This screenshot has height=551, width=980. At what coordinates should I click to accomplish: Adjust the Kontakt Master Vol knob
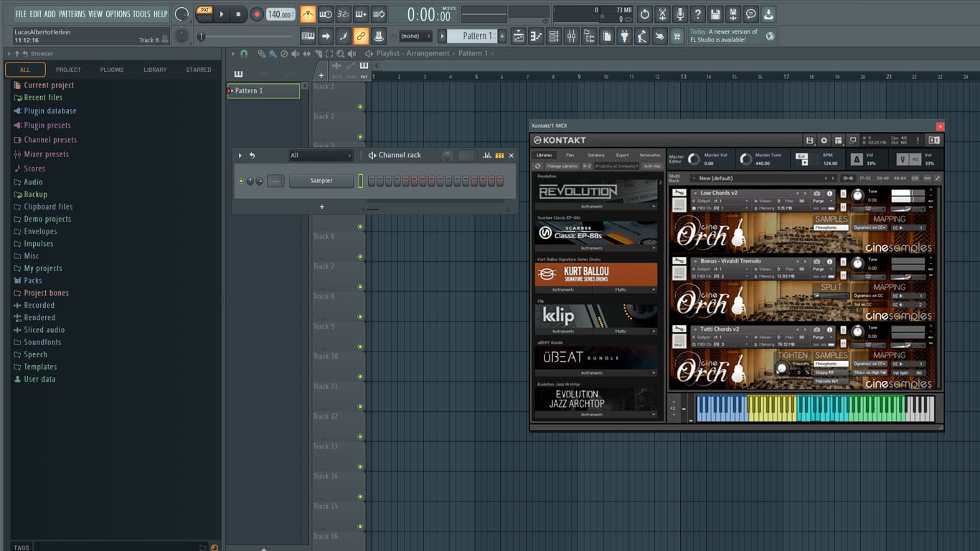tap(694, 159)
